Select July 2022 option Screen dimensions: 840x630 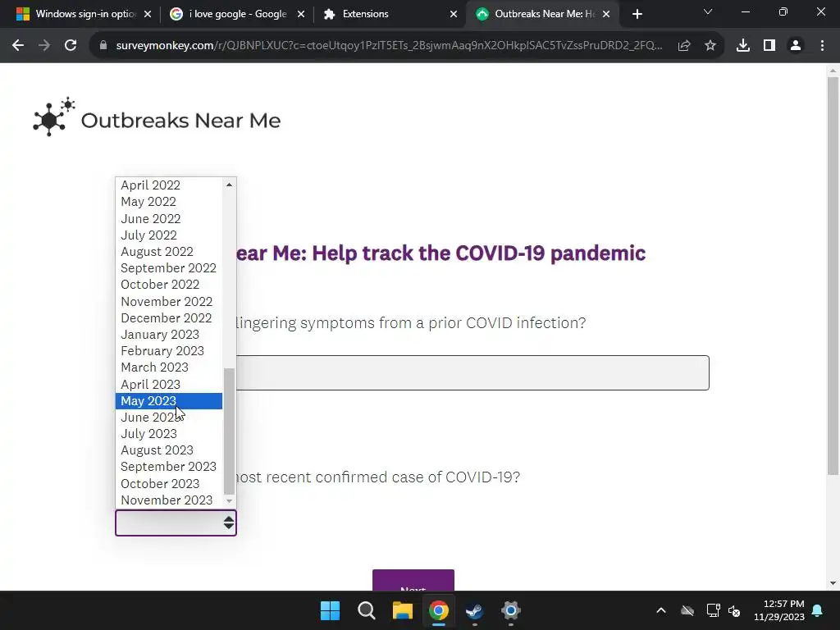[x=169, y=235]
